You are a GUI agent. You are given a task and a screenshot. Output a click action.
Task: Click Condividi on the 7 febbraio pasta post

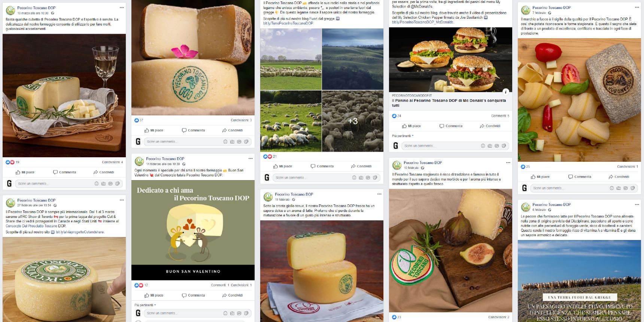tap(619, 177)
